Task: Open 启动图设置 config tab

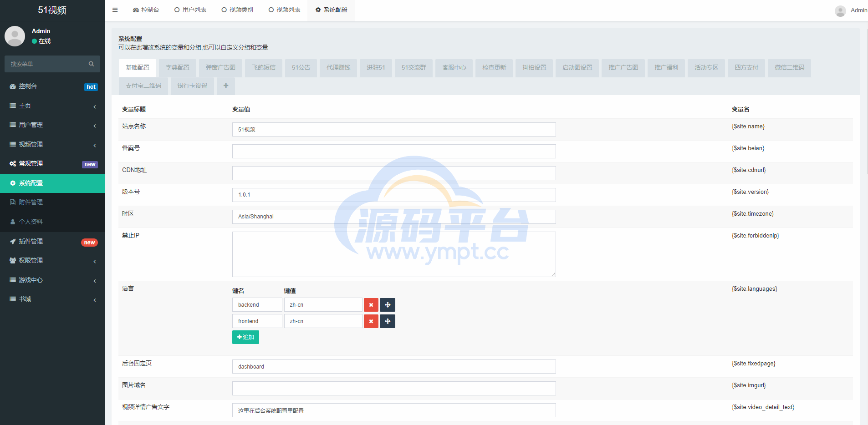Action: 577,68
